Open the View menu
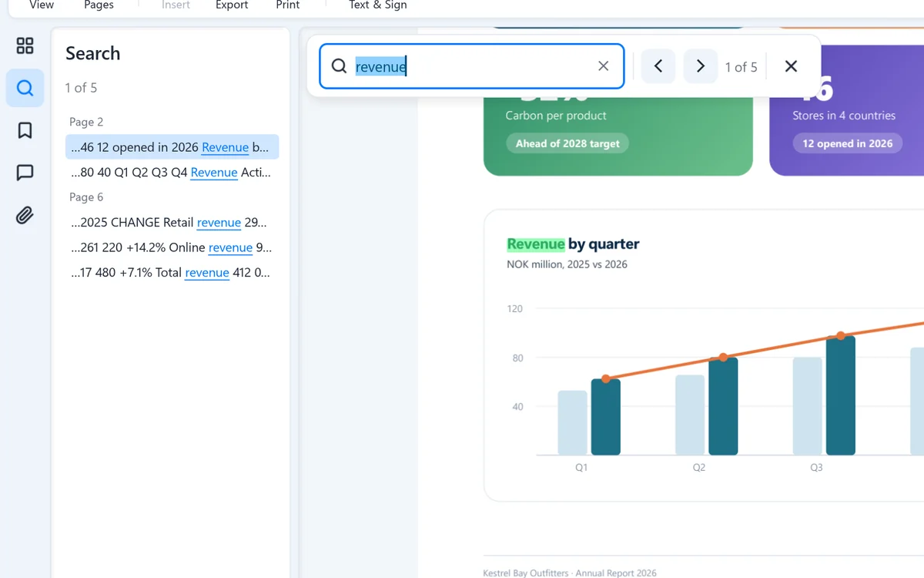 (x=42, y=5)
